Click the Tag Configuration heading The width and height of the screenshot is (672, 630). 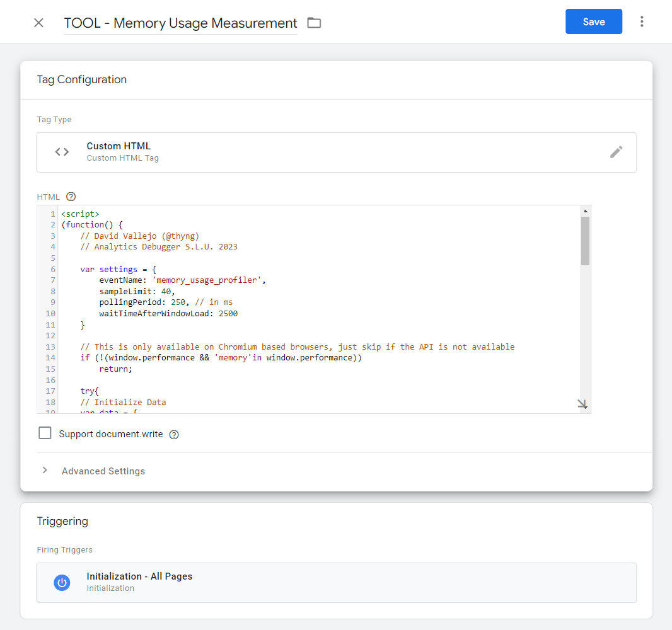(x=82, y=79)
